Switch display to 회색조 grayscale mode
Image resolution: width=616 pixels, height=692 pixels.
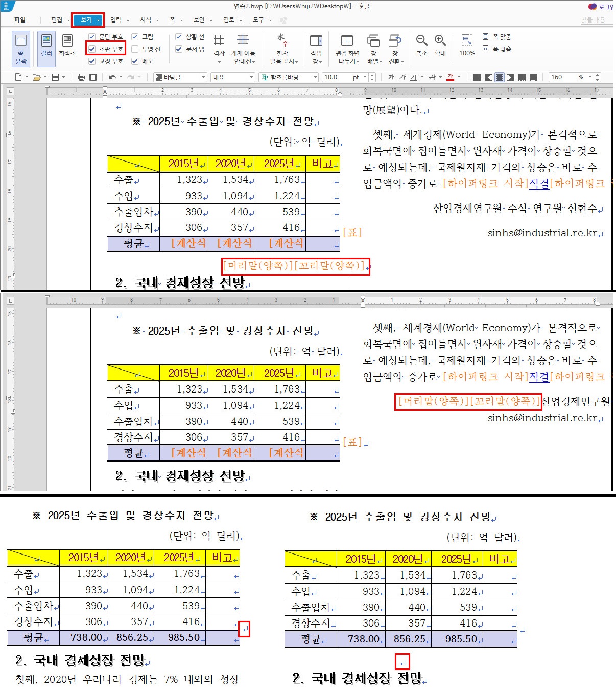tap(67, 45)
